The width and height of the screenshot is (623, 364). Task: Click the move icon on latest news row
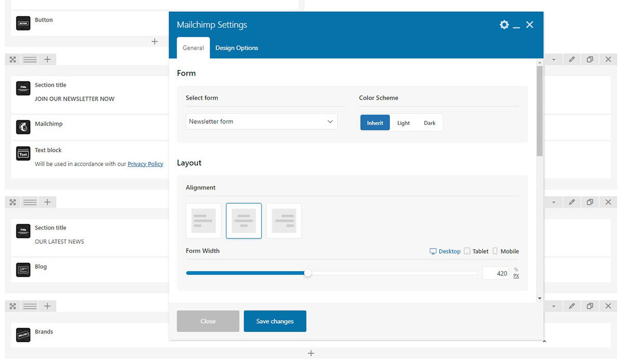pos(12,202)
